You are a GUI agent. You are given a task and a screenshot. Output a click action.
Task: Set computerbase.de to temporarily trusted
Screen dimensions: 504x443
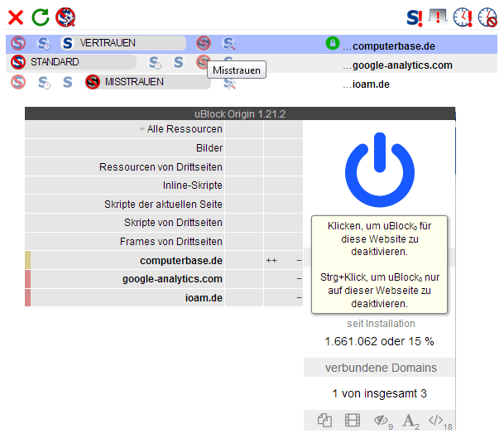click(43, 43)
